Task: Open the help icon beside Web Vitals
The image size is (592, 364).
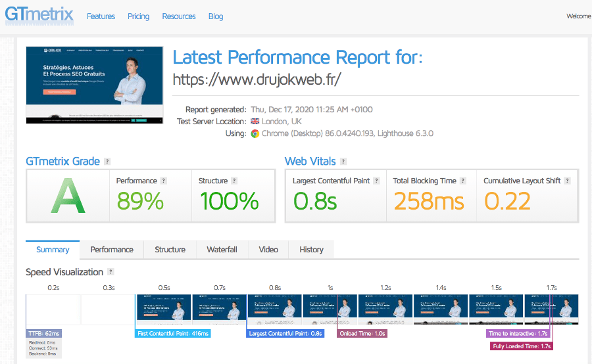Action: point(343,162)
